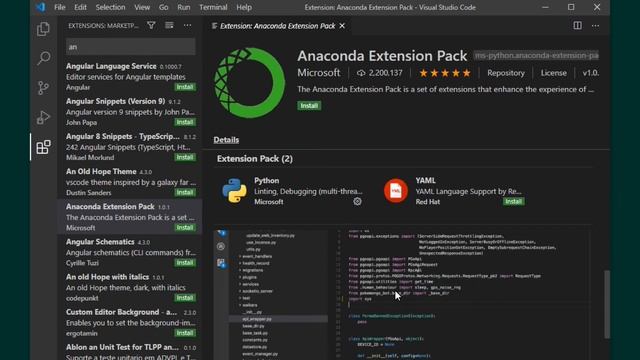
Task: Install An Old Hope Theme
Action: coord(185,192)
